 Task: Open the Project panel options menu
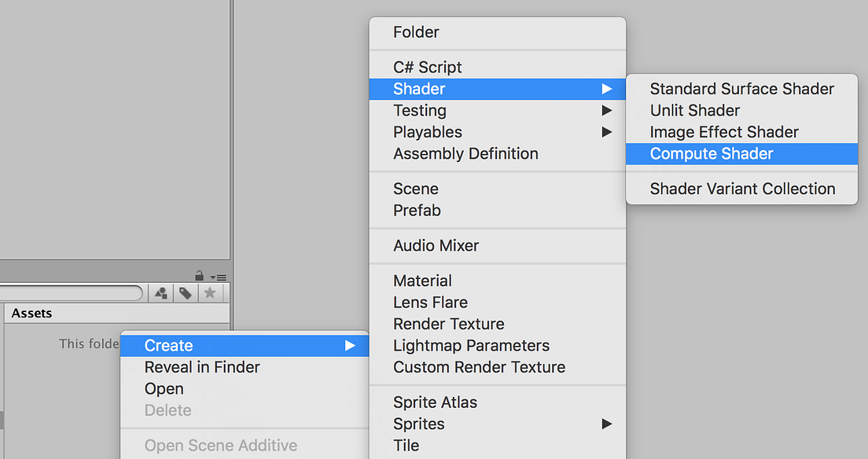point(219,277)
